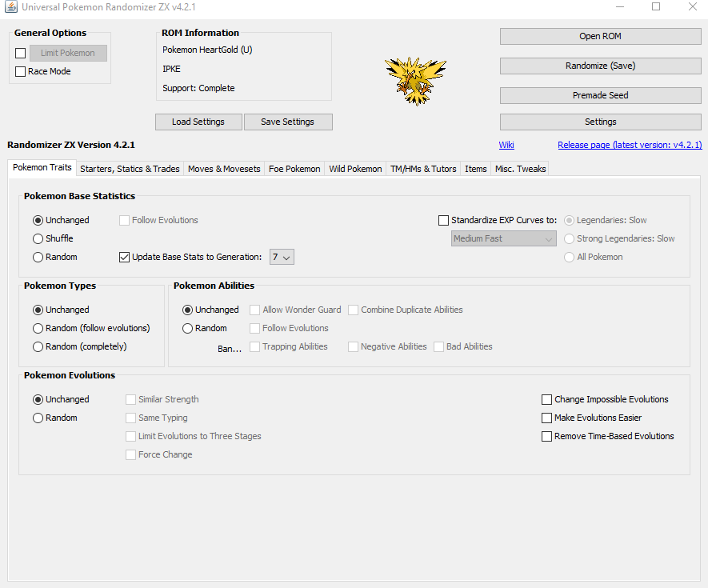708x588 pixels.
Task: Click the Zapdos sprite image
Action: click(x=415, y=81)
